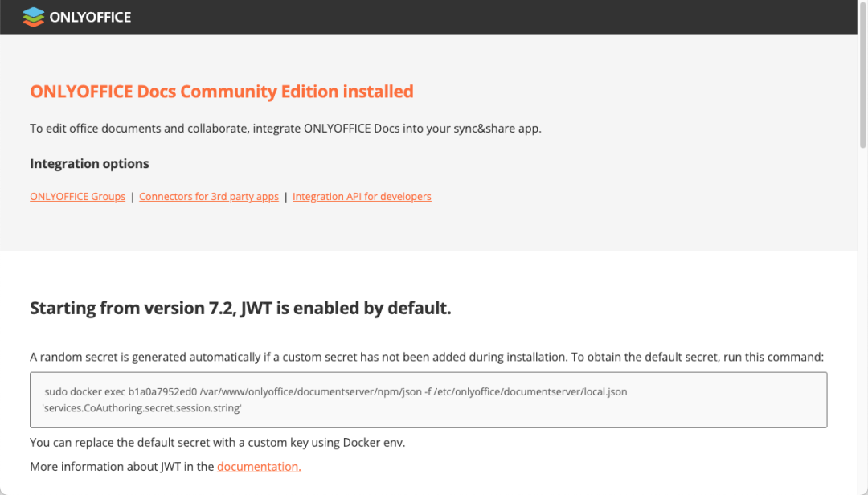Image resolution: width=868 pixels, height=495 pixels.
Task: Click the ONLYOFFICE wordmark in header
Action: [90, 17]
